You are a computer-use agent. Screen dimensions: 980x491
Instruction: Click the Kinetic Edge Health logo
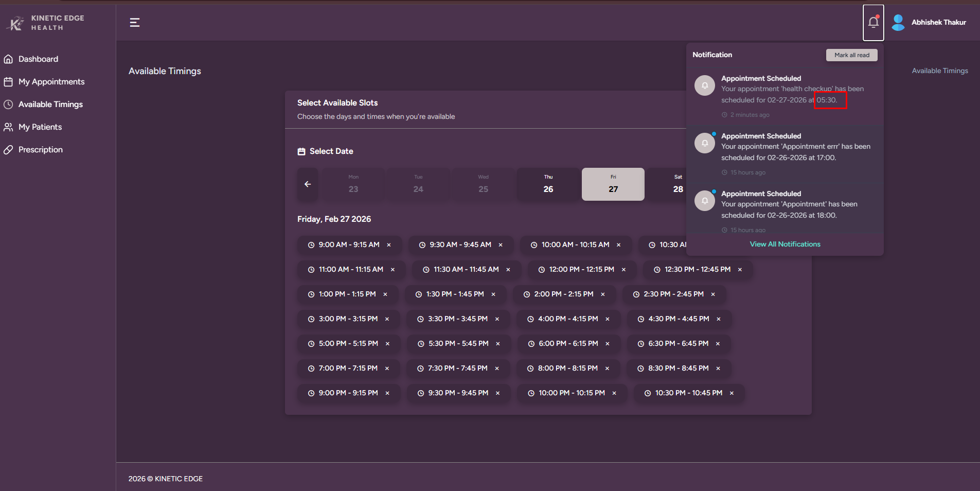pos(45,23)
